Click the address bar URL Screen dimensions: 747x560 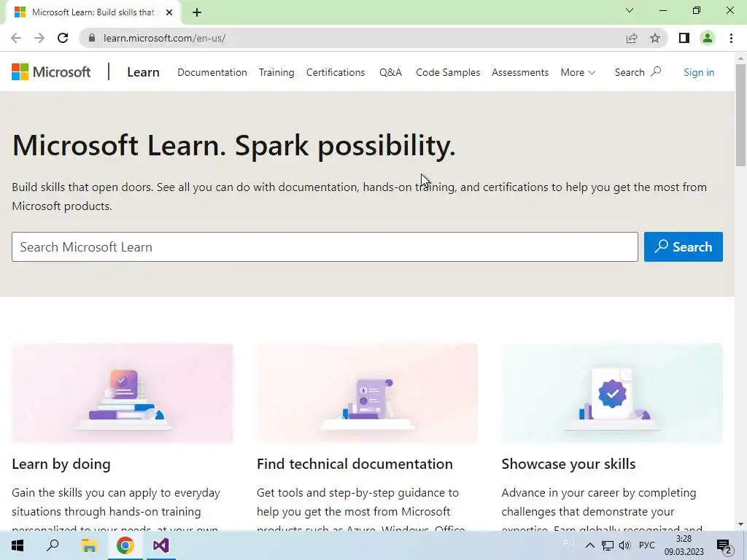(x=164, y=38)
